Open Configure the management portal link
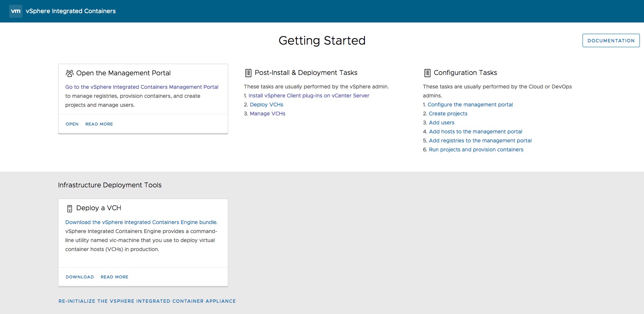The image size is (644, 314). click(470, 105)
